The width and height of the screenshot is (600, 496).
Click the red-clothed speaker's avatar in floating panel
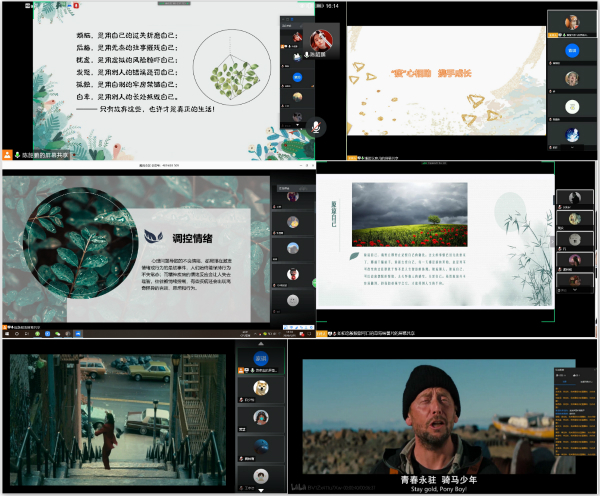point(319,38)
